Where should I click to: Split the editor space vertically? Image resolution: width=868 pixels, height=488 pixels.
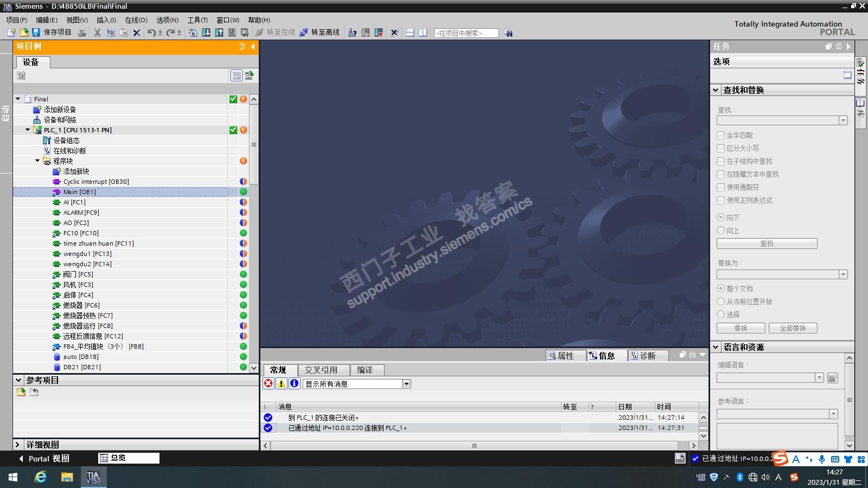click(423, 33)
